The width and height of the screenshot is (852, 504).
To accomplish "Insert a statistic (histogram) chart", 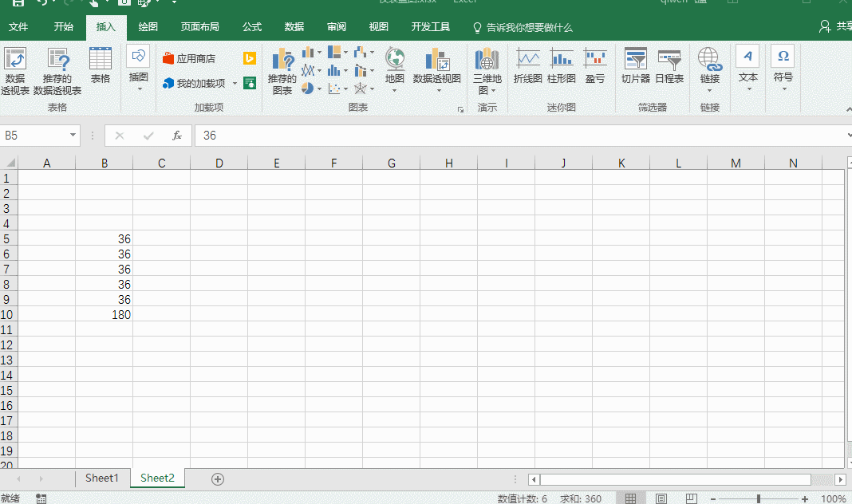I will tap(334, 70).
